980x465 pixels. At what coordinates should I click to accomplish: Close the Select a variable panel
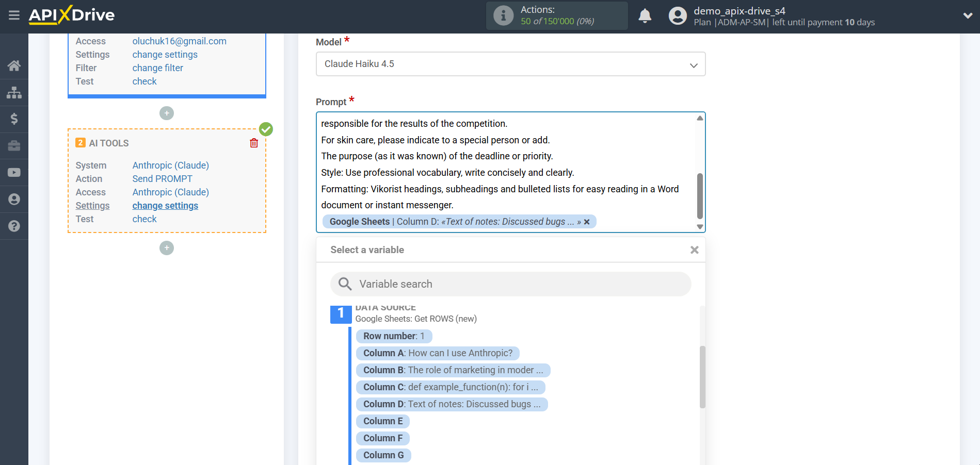[x=695, y=250]
